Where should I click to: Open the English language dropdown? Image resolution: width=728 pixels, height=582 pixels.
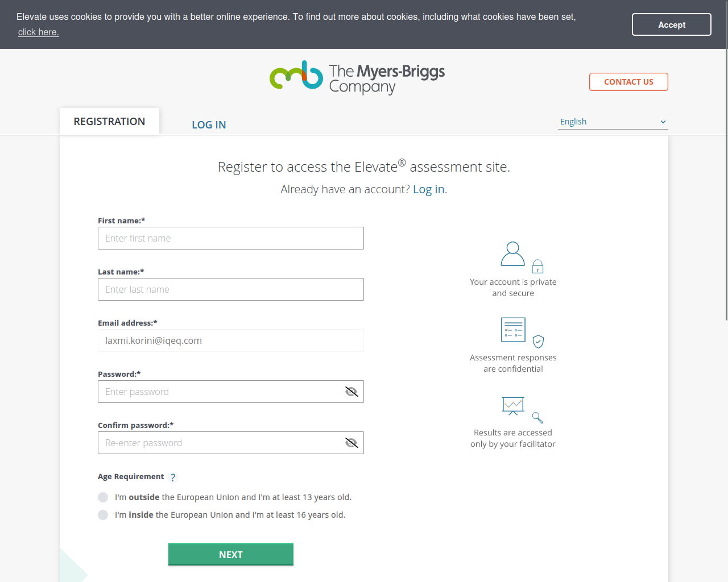[613, 122]
